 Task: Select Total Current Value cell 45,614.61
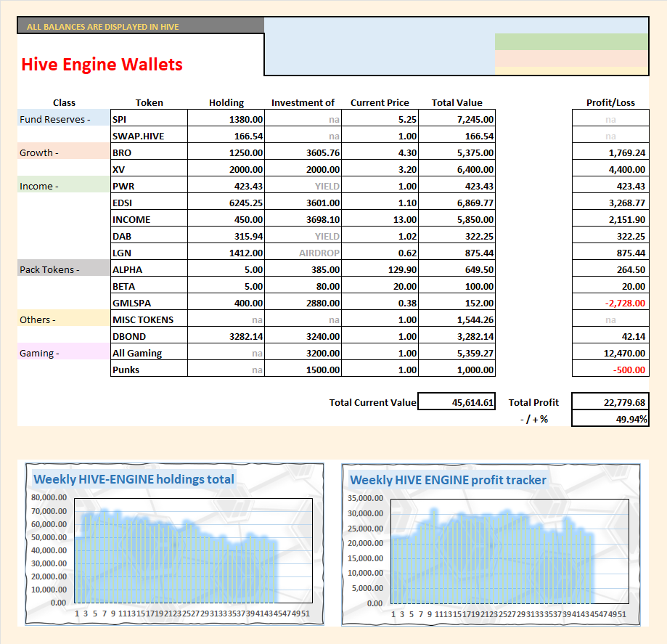(x=457, y=402)
